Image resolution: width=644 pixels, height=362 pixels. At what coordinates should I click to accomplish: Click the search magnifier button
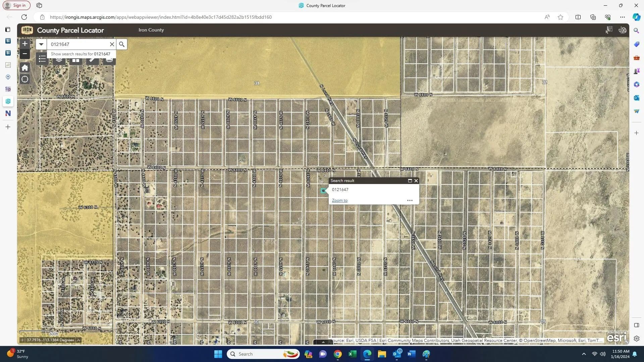tap(122, 44)
